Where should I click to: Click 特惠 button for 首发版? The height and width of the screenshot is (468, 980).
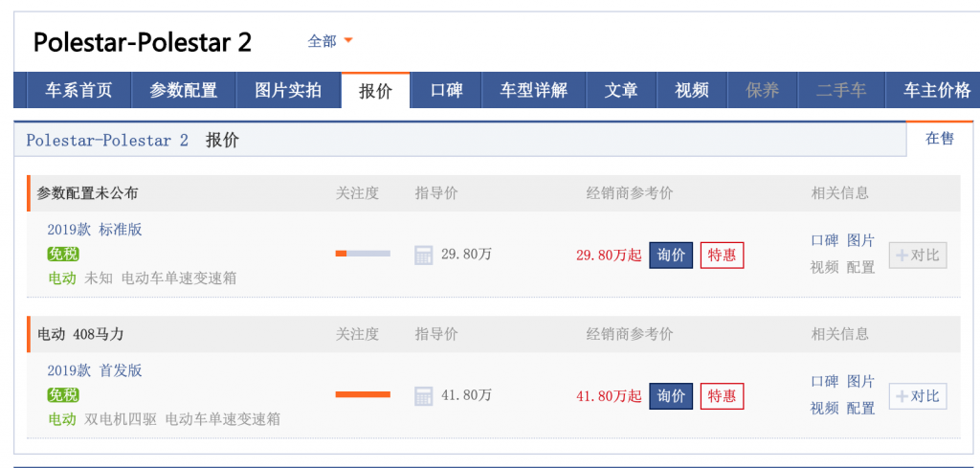(x=722, y=396)
